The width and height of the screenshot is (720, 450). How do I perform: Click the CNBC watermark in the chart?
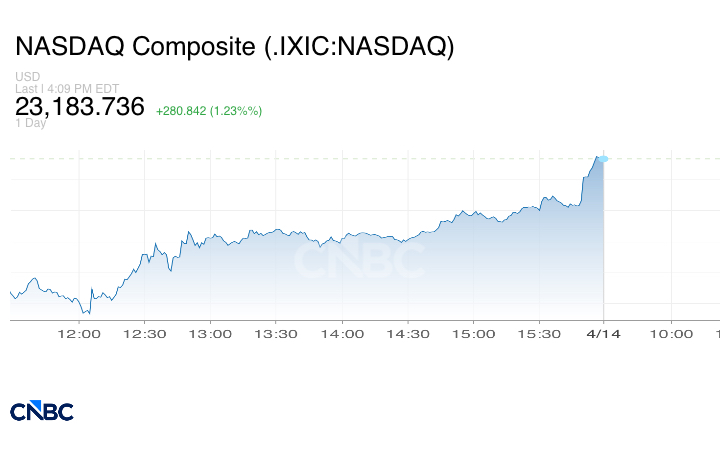358,262
